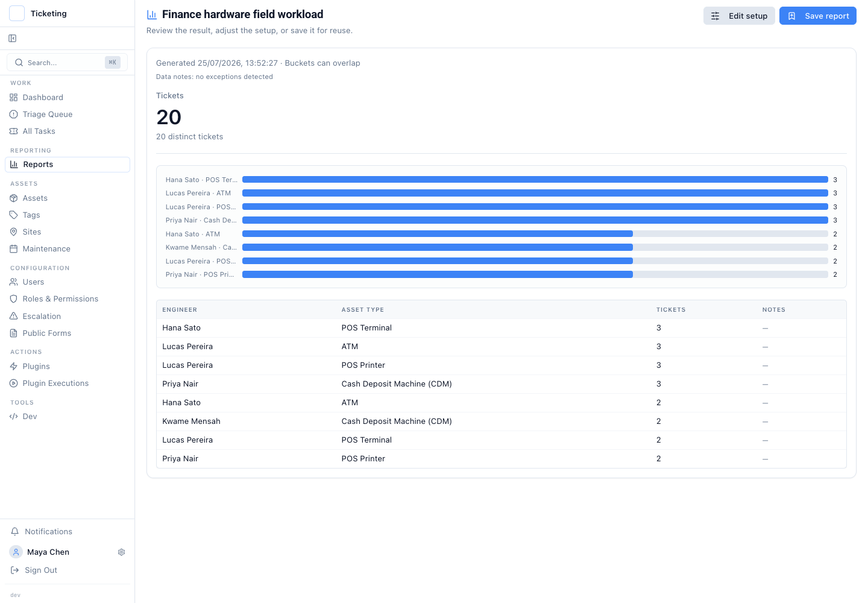The height and width of the screenshot is (603, 868).
Task: Click the Sign Out arrow icon
Action: [15, 570]
